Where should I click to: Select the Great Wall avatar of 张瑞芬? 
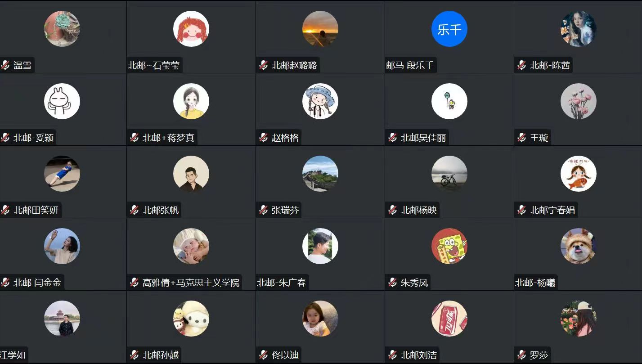click(x=320, y=174)
